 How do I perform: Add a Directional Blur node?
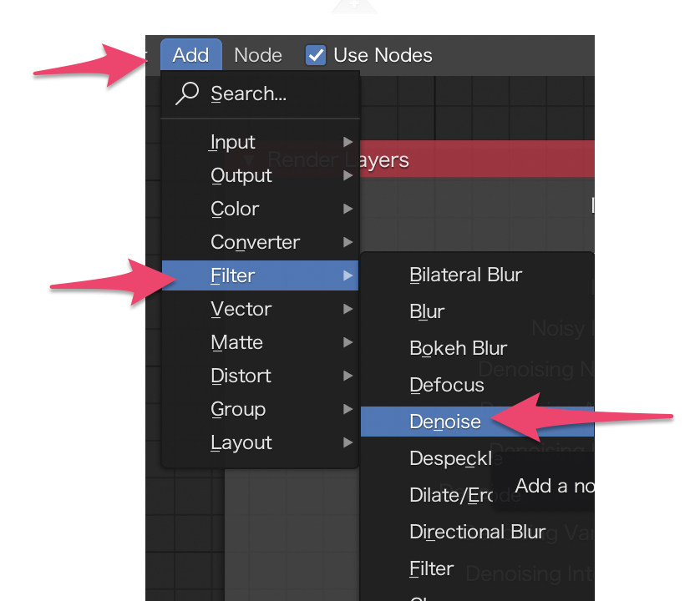click(x=477, y=532)
